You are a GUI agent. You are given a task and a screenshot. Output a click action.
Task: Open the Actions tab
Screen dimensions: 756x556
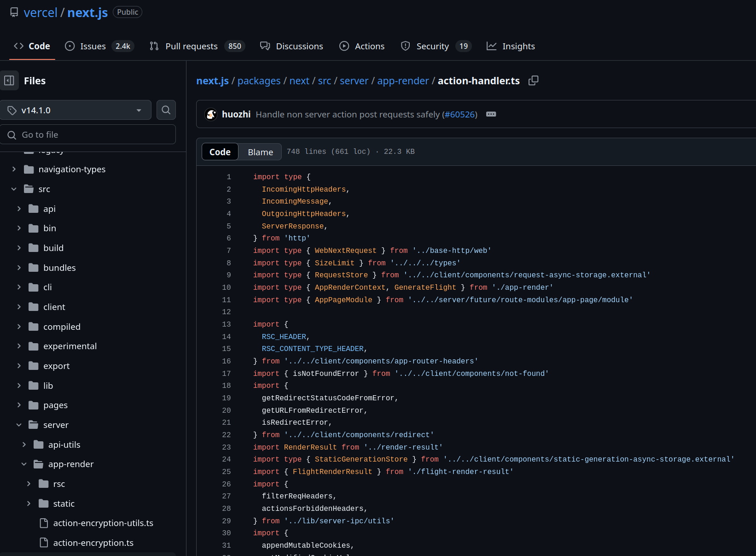(362, 46)
